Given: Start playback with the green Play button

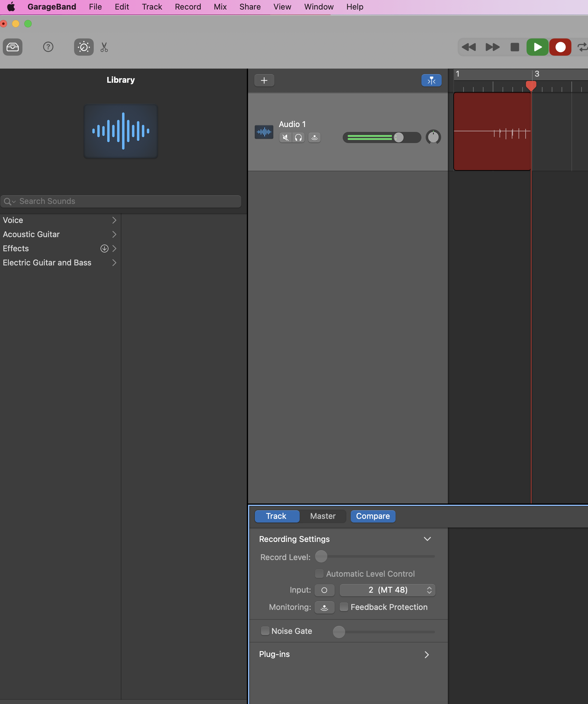Looking at the screenshot, I should [537, 47].
